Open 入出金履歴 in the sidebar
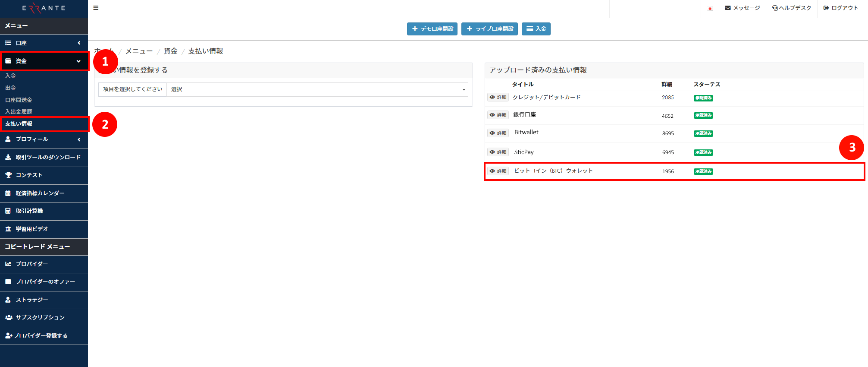Image resolution: width=868 pixels, height=367 pixels. tap(19, 111)
